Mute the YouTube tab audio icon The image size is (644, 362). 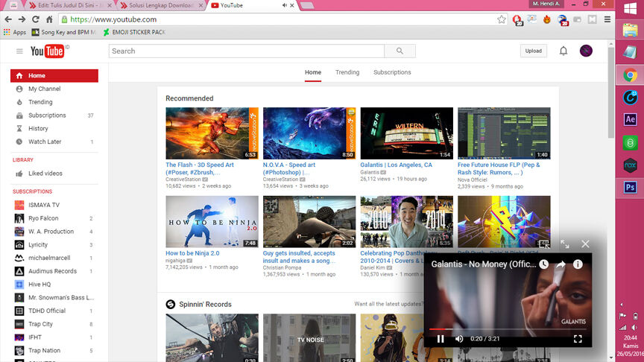click(284, 5)
